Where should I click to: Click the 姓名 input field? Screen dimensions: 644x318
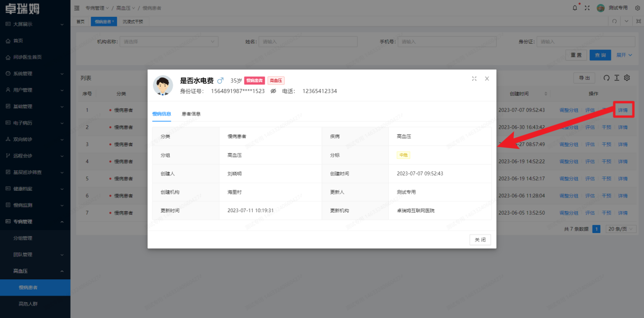[308, 42]
